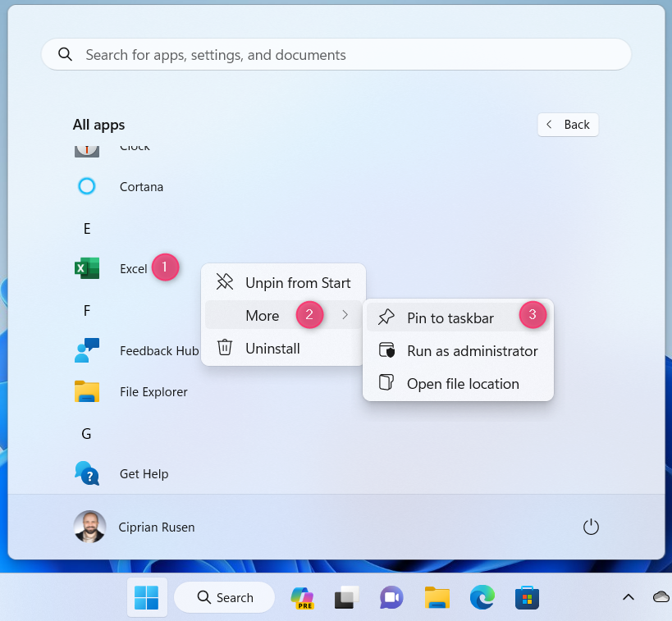Open File Explorer icon in All apps list

click(87, 391)
